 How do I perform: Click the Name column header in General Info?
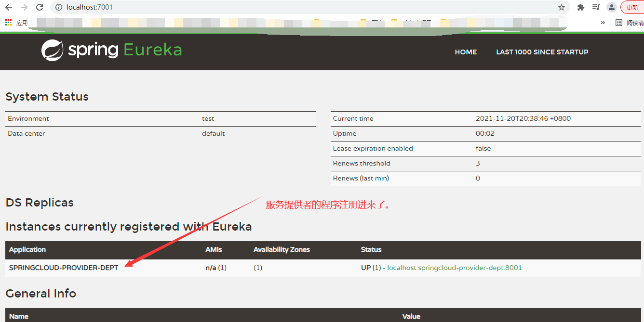(x=19, y=316)
